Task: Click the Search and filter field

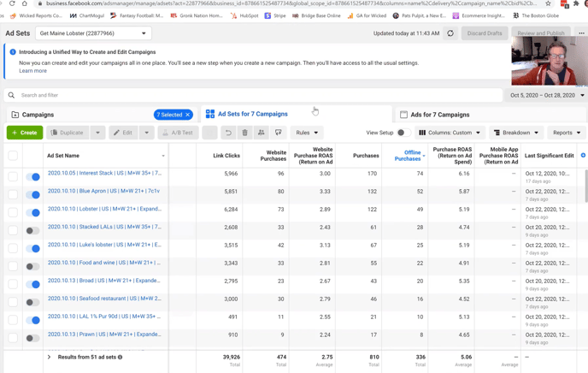Action: 253,95
